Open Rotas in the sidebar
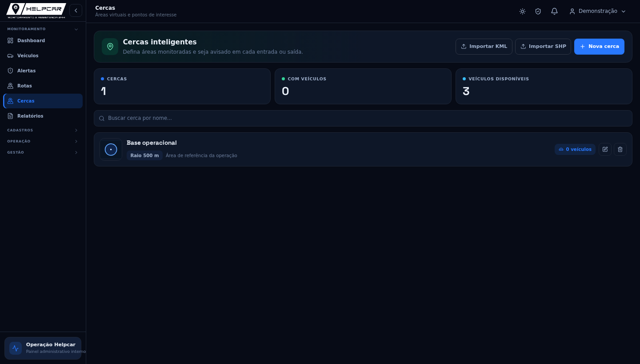Image resolution: width=640 pixels, height=364 pixels. pos(43,86)
